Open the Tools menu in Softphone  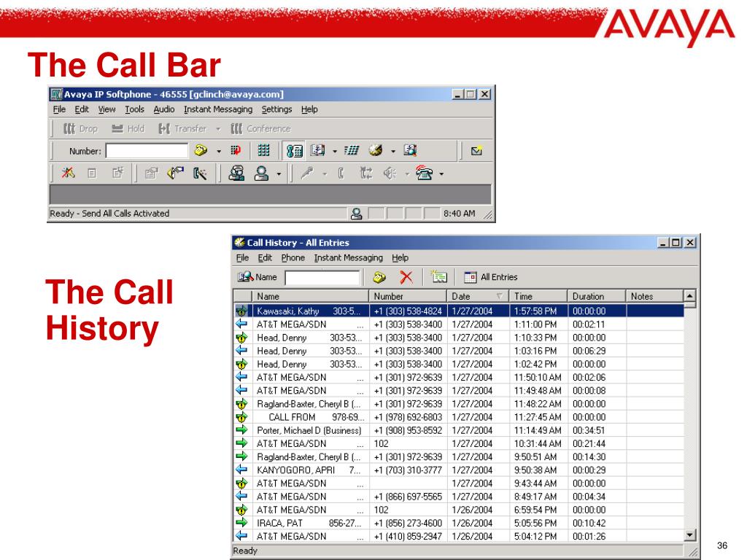134,109
